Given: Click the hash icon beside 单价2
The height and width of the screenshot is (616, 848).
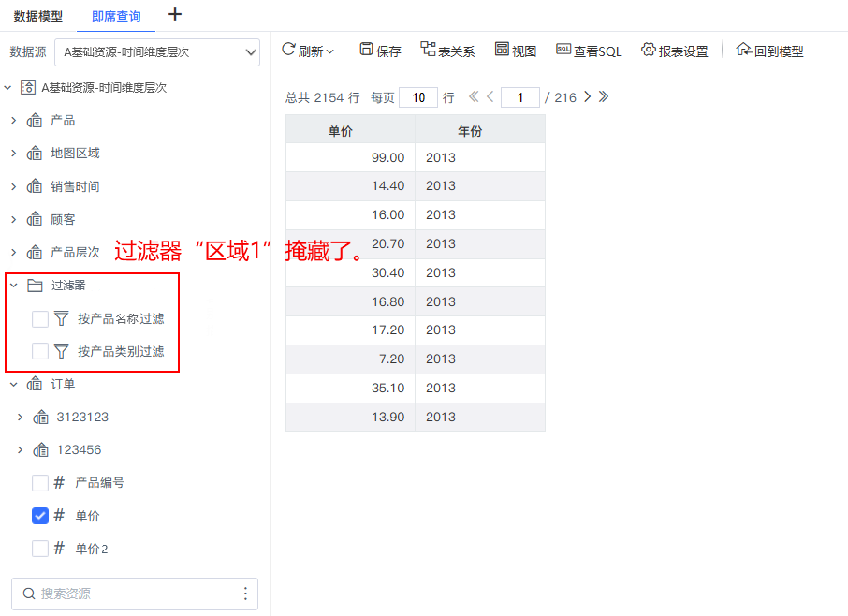Looking at the screenshot, I should 59,549.
